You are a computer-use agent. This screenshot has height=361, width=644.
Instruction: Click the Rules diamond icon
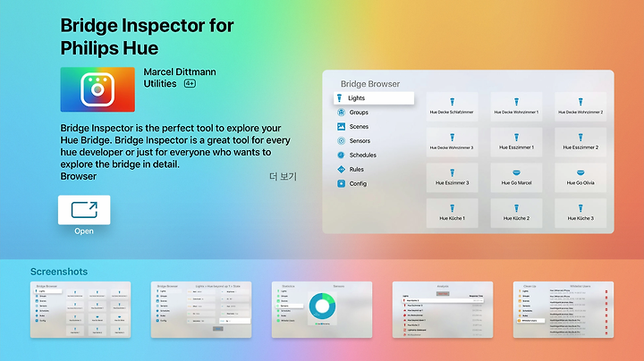pos(341,169)
